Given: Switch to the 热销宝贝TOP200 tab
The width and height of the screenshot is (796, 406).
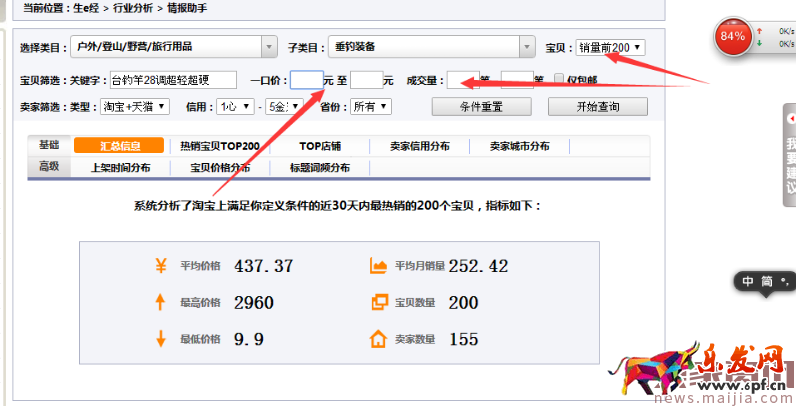Looking at the screenshot, I should click(x=219, y=146).
